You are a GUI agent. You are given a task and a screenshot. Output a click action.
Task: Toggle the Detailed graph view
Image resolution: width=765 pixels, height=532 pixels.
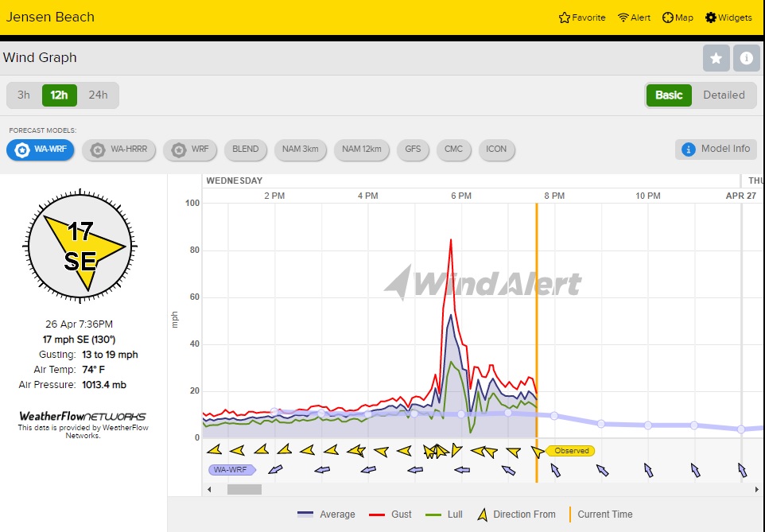pos(724,95)
